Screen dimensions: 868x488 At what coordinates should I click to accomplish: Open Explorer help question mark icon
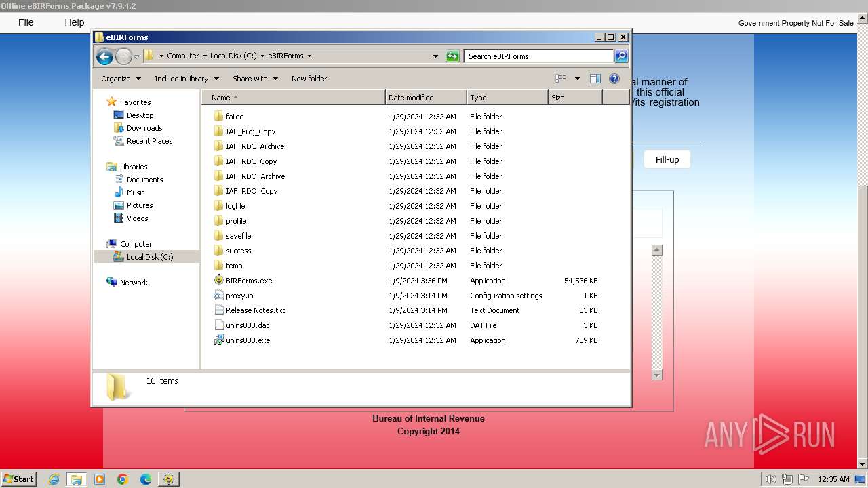point(614,79)
